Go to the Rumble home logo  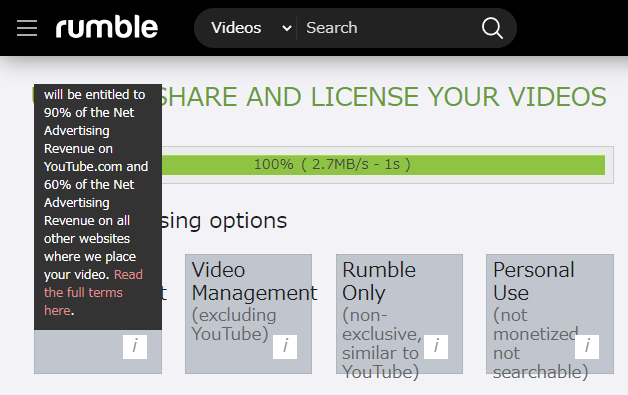107,27
